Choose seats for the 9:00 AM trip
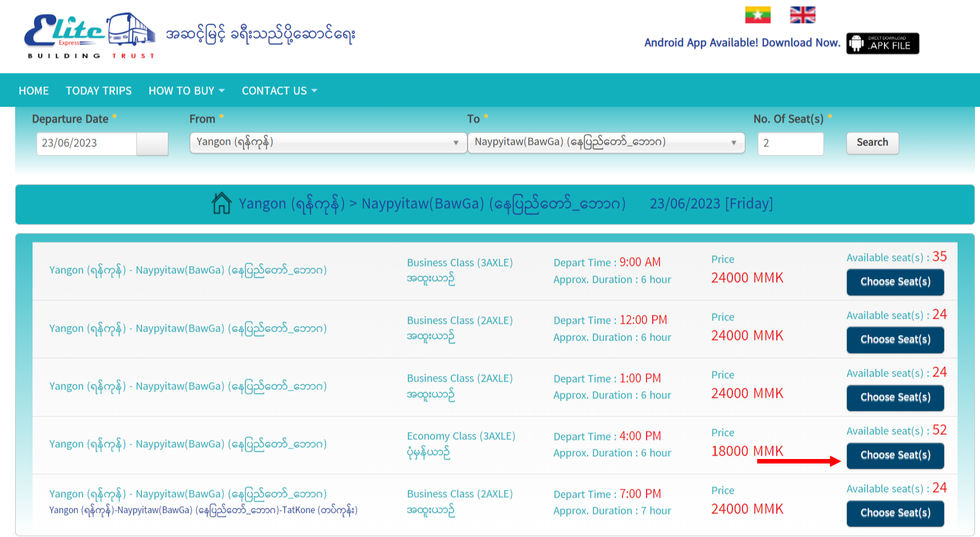Image resolution: width=980 pixels, height=537 pixels. coord(895,282)
